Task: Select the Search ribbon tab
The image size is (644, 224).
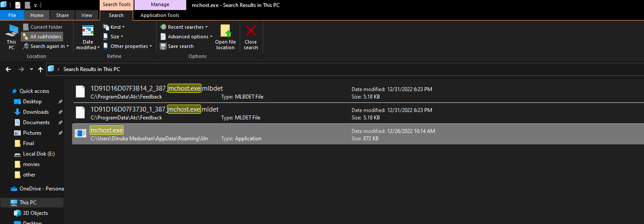Action: [116, 15]
